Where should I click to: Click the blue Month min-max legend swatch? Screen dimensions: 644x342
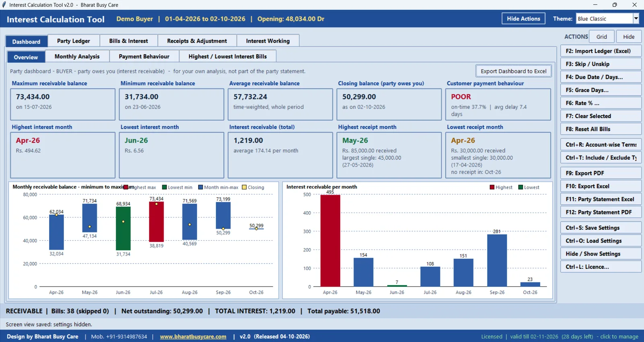[200, 187]
